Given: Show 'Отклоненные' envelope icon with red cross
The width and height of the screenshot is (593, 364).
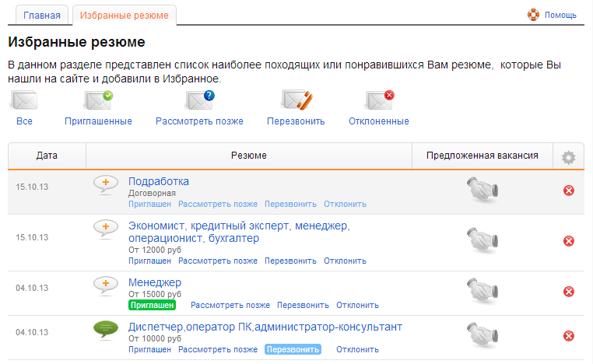Looking at the screenshot, I should coord(379,100).
